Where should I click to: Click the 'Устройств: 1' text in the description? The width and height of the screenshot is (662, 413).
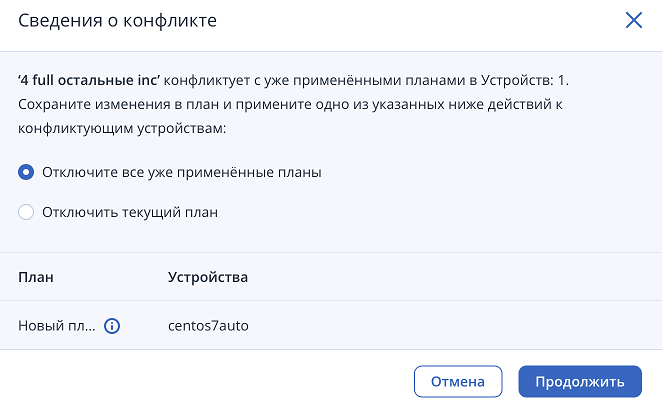click(525, 80)
